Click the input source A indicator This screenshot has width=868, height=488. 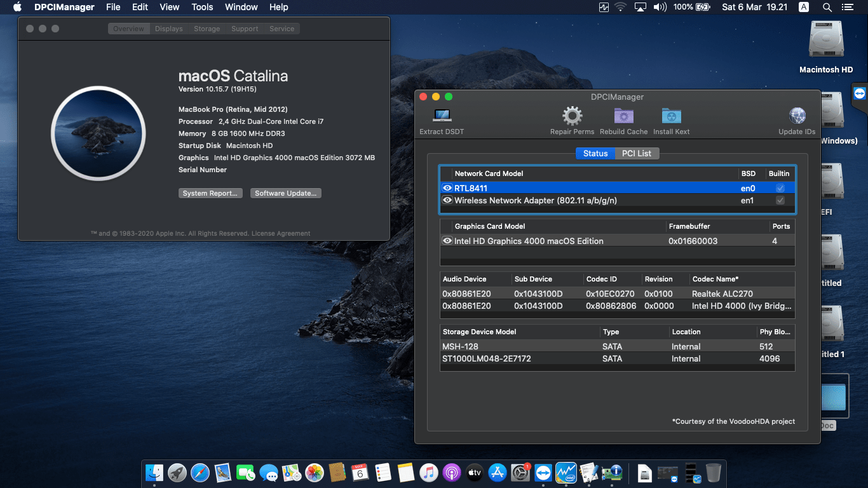804,8
